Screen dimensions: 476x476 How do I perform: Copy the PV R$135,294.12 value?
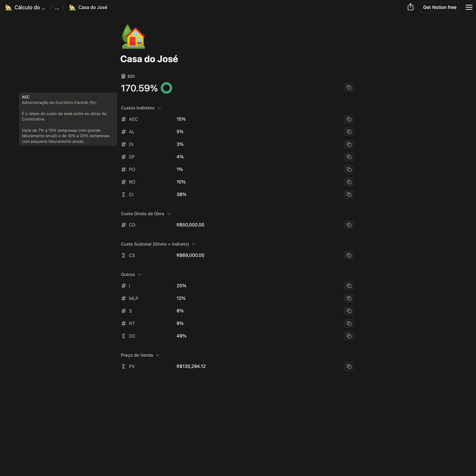(x=349, y=366)
